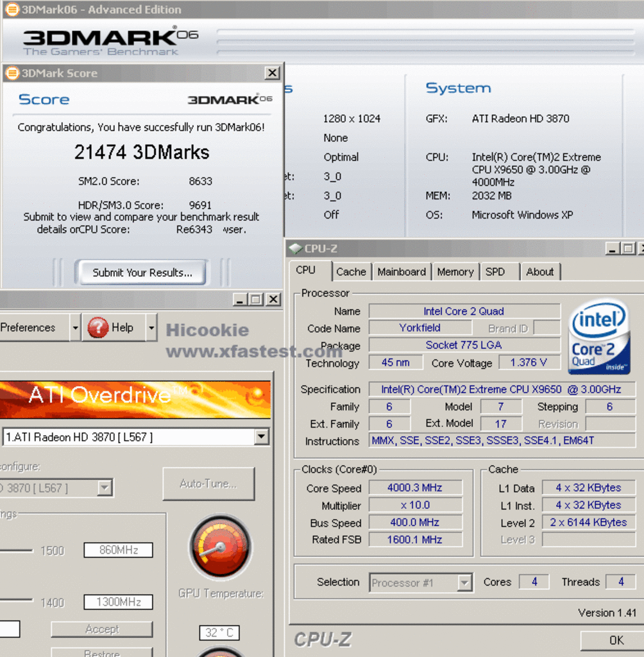Click the GPU temperature gauge dial
Viewport: 644px width, 657px height.
pyautogui.click(x=221, y=547)
